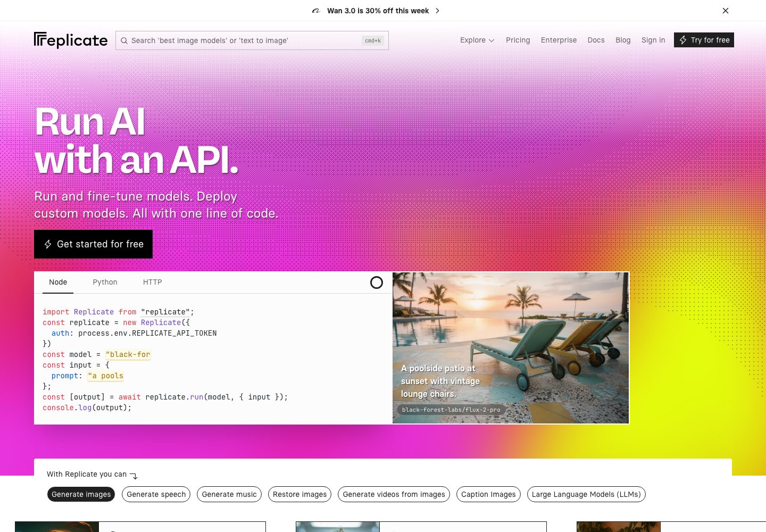Select the Restore images chip
Image resolution: width=766 pixels, height=532 pixels.
(x=300, y=494)
